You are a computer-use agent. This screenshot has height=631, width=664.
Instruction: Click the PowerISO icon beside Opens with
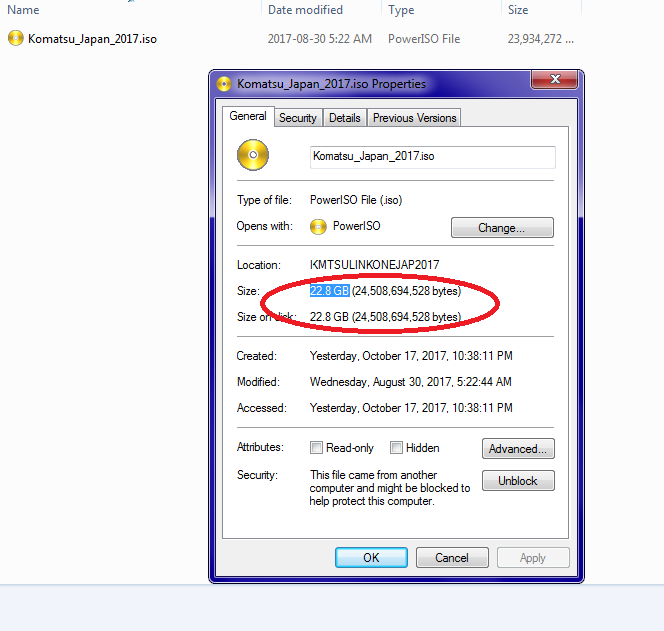(x=318, y=227)
